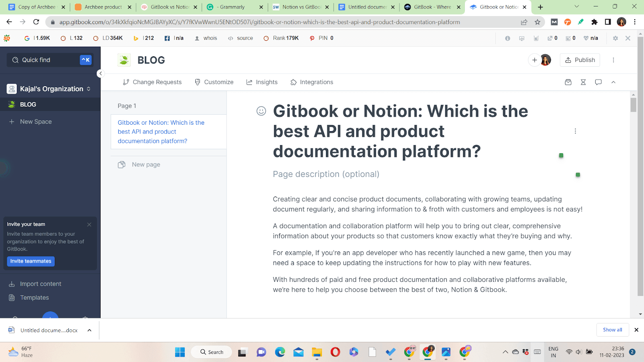Collapse the left sidebar with arrow toggle

pos(101,74)
